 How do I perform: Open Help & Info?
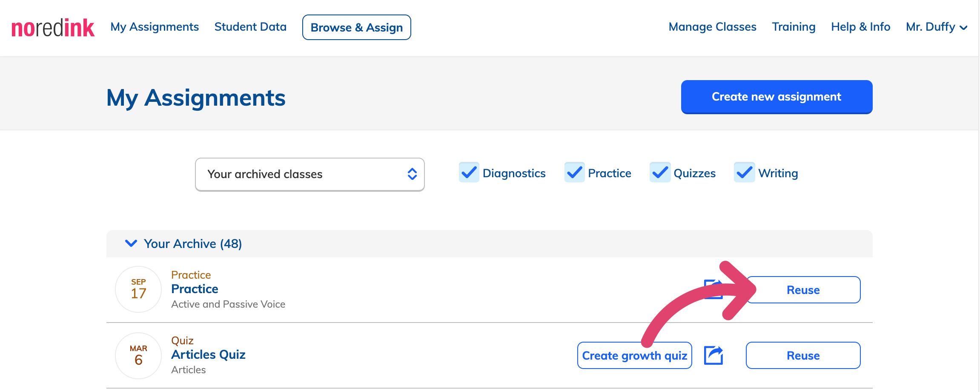pyautogui.click(x=860, y=27)
